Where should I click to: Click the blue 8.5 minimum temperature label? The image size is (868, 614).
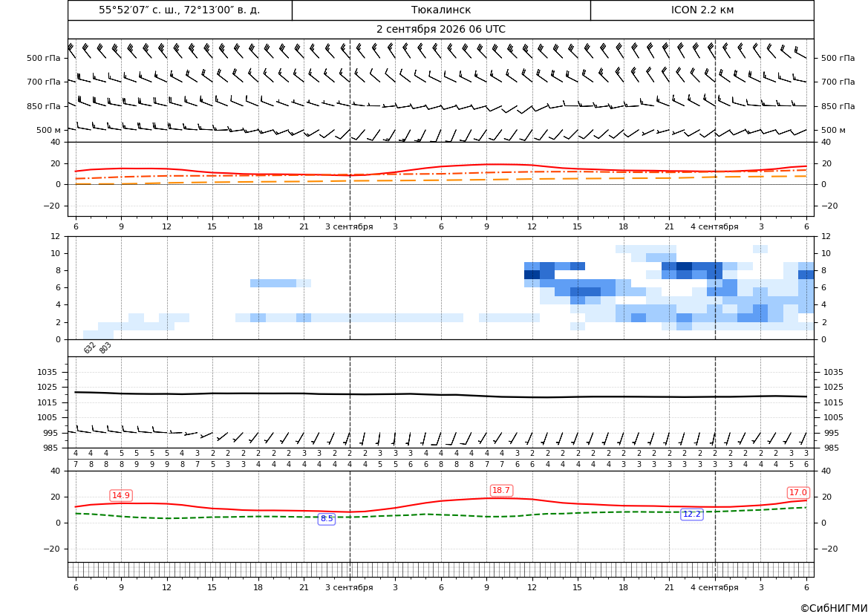(327, 519)
